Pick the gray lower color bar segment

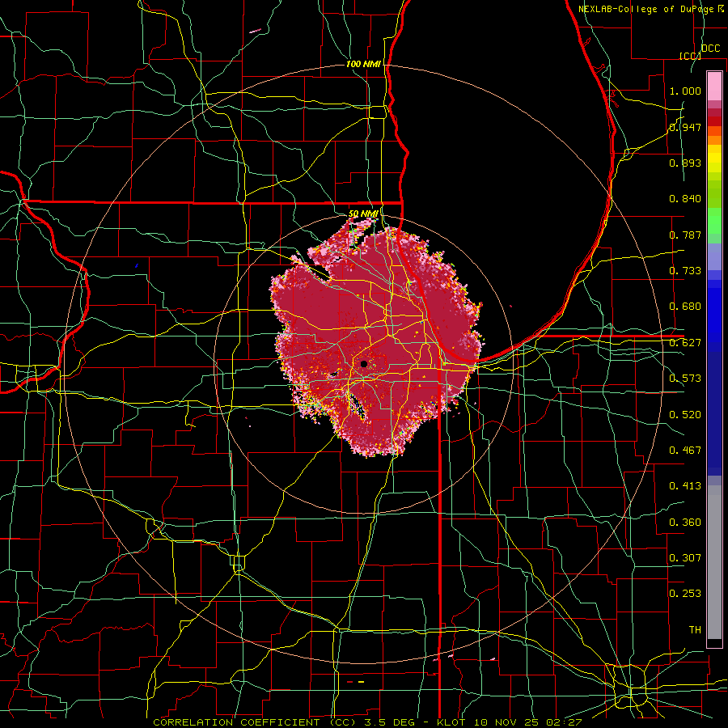tap(714, 564)
